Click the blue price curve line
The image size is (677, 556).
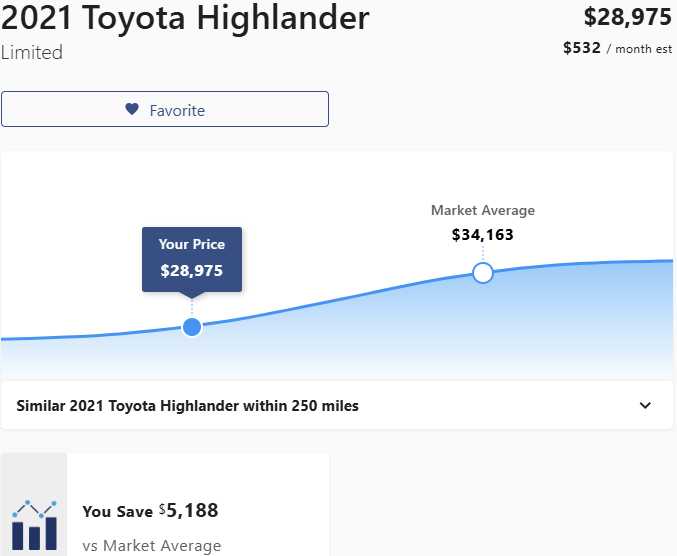coord(337,300)
